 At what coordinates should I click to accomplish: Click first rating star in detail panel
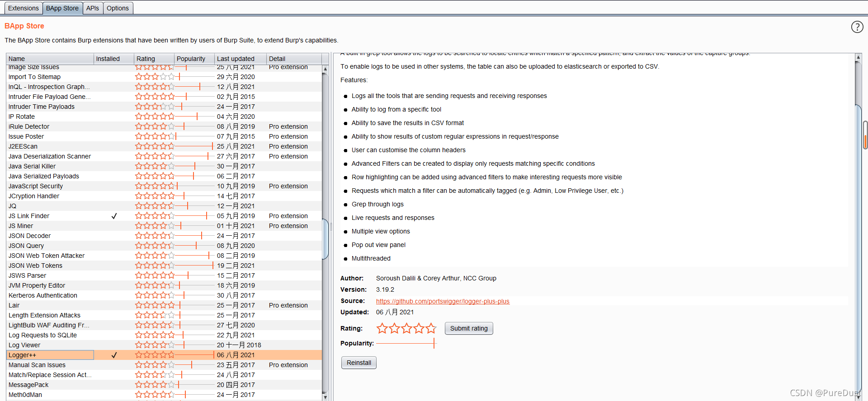382,328
